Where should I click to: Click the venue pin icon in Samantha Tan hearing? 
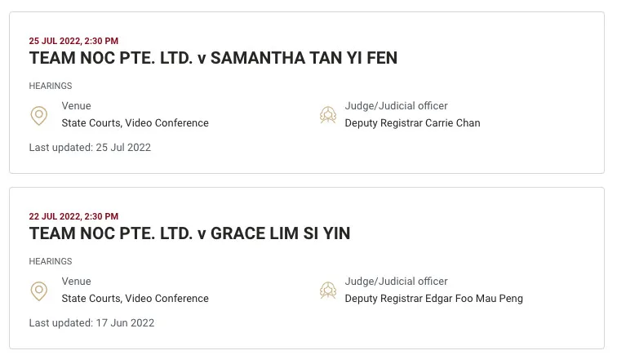click(38, 115)
